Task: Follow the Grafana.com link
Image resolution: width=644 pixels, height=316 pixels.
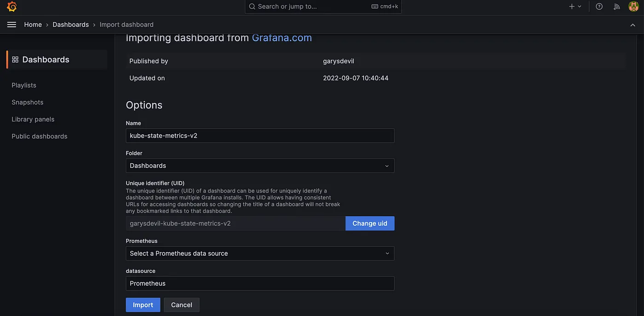Action: click(282, 38)
